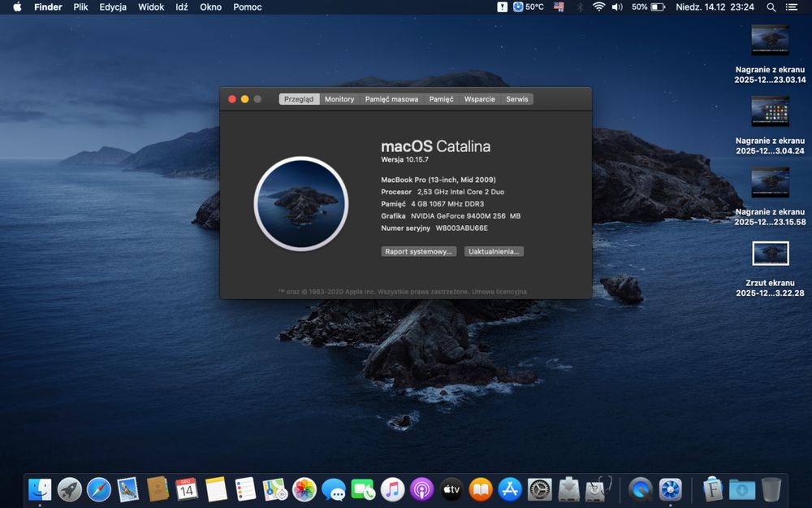Open Reminders list icon in Dock
Viewport: 812px width, 508px height.
click(245, 489)
